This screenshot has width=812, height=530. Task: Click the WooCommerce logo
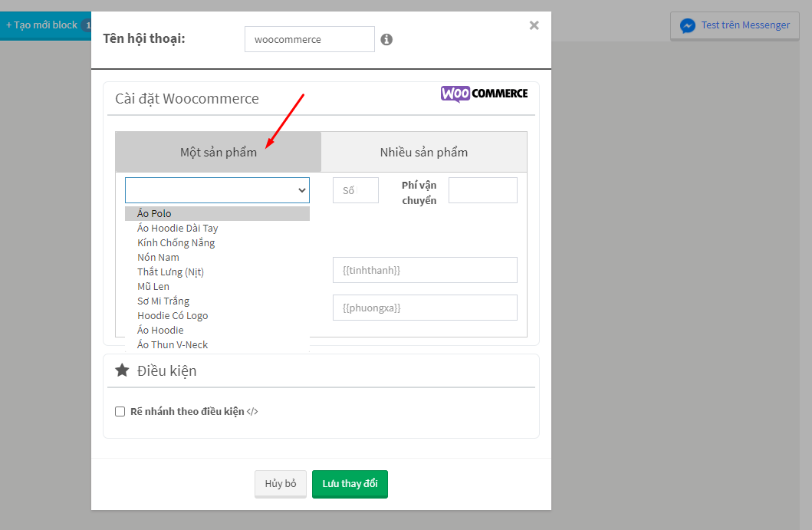(484, 94)
